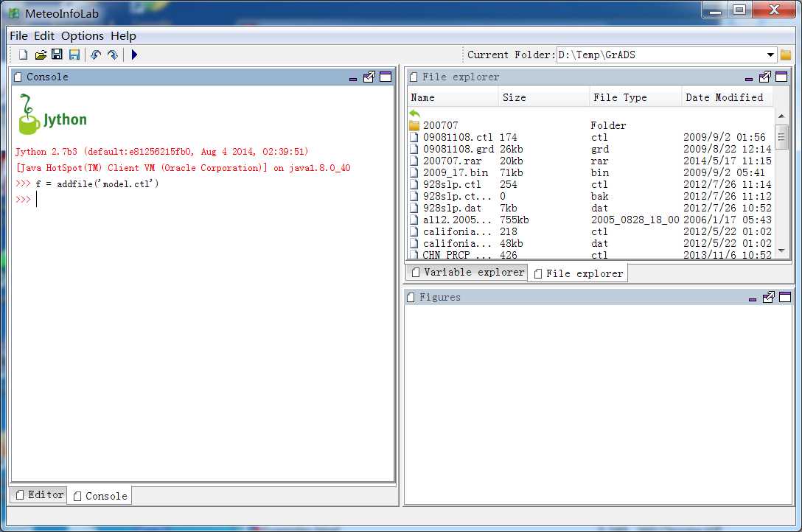The image size is (802, 532).
Task: Browse for current folder with folder icon
Action: [786, 55]
